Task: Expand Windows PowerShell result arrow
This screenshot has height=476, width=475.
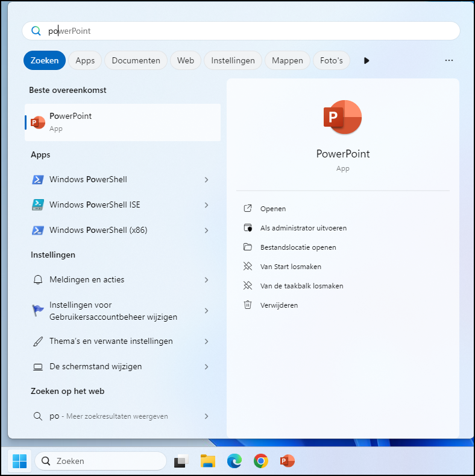Action: point(206,180)
